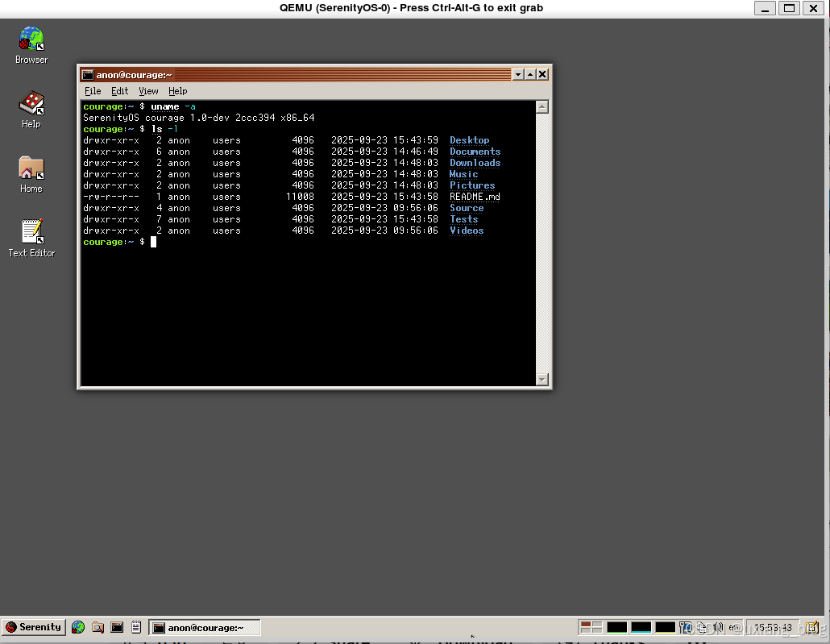This screenshot has height=644, width=830.
Task: Open the file manager magnifier folder taskbar icon
Action: pyautogui.click(x=98, y=627)
